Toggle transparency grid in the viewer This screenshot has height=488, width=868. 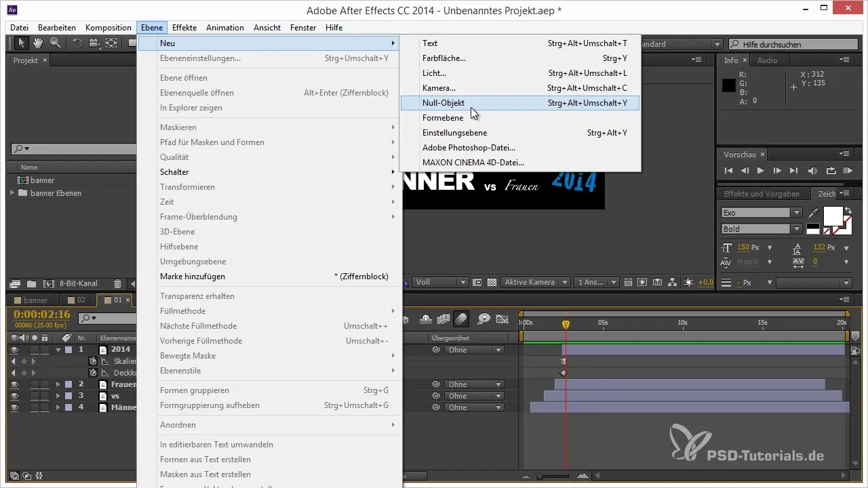(492, 282)
